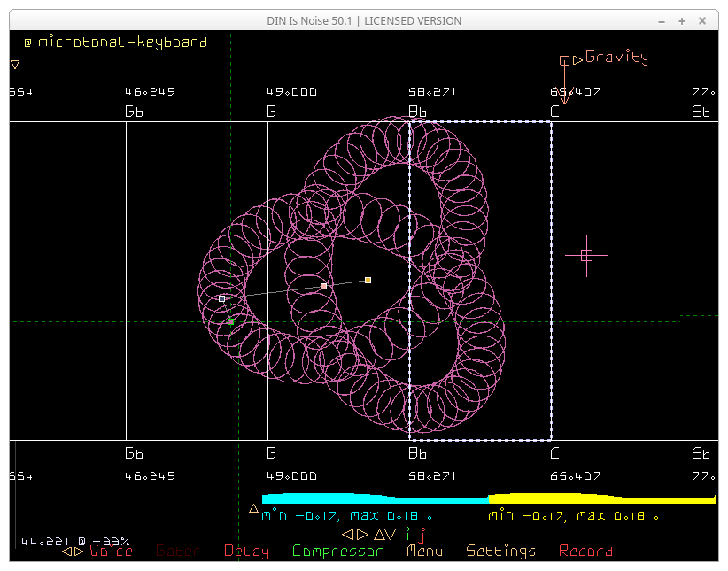Image resolution: width=728 pixels, height=571 pixels.
Task: Enable the Gater button
Action: point(177,552)
